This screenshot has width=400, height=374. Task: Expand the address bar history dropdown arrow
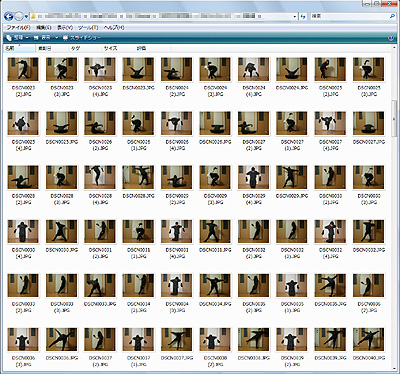pos(295,16)
